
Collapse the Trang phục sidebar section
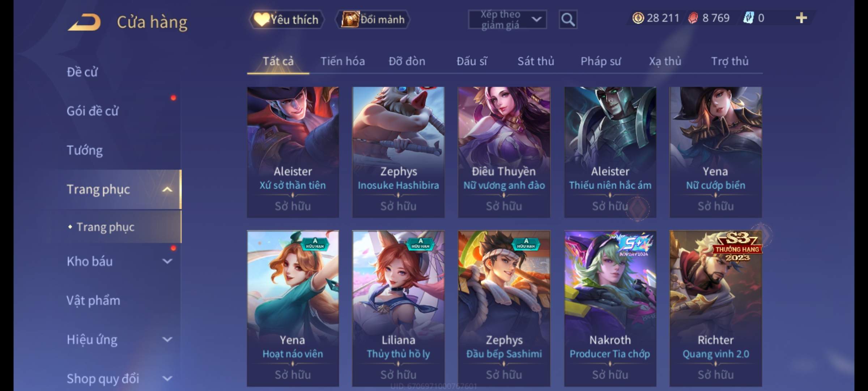167,189
